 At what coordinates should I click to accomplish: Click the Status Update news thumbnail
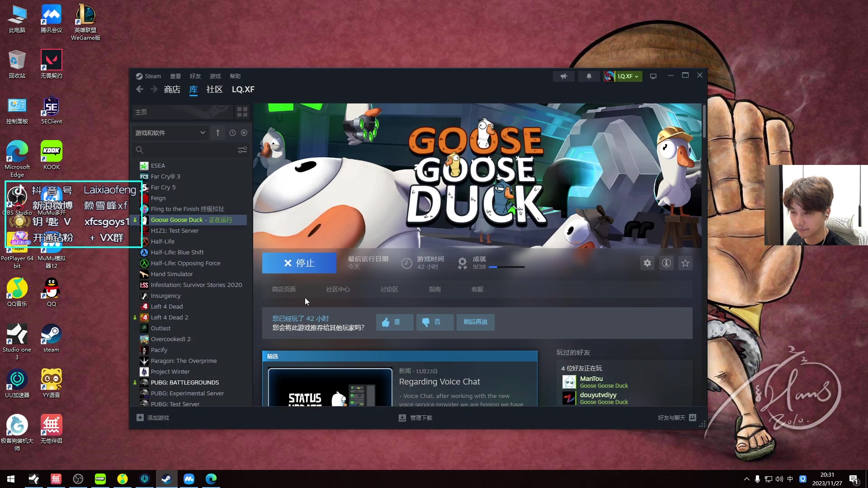click(x=330, y=387)
